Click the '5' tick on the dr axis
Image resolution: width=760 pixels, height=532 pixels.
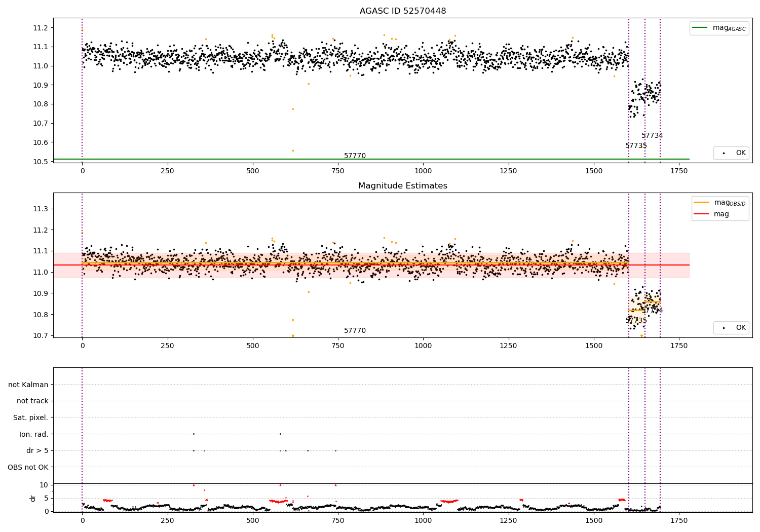pyautogui.click(x=46, y=498)
